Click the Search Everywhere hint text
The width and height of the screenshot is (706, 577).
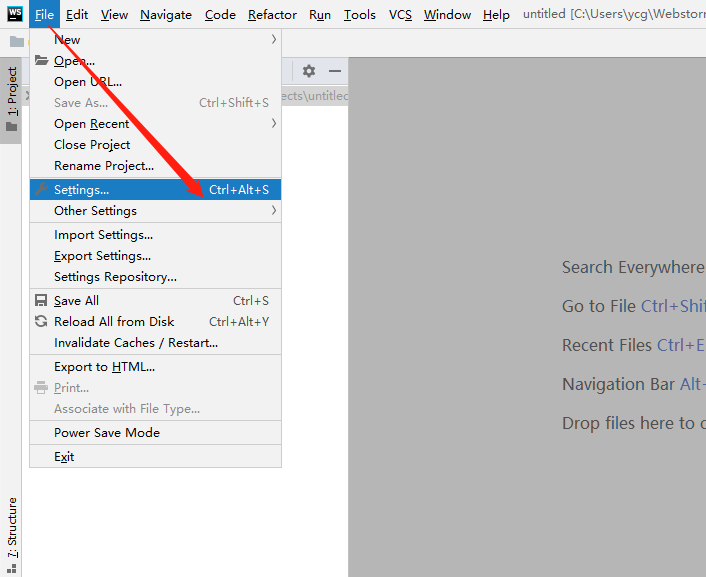(x=634, y=267)
